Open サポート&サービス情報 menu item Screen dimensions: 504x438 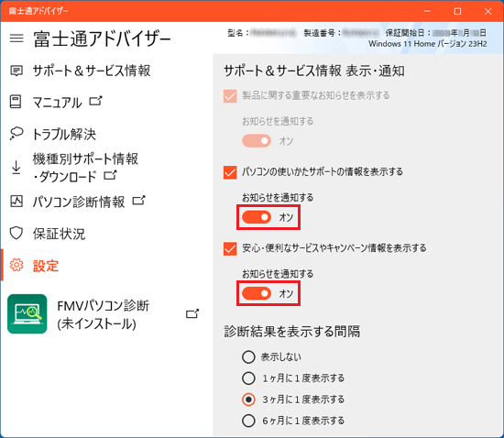[x=92, y=71]
